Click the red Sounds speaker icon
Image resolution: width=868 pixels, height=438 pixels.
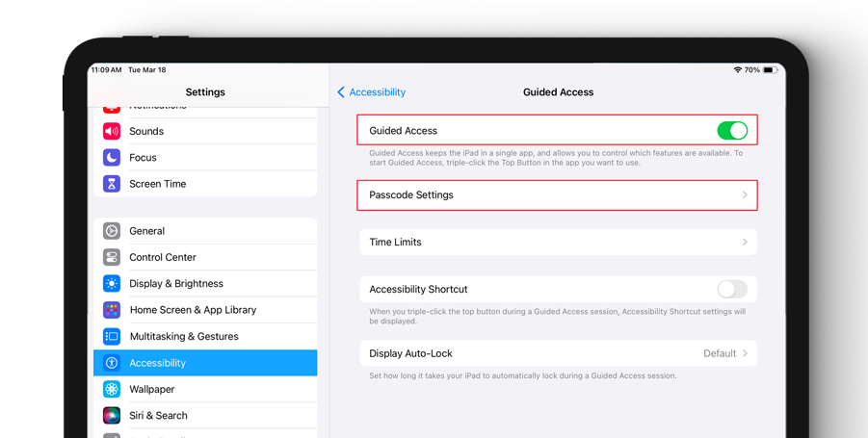pyautogui.click(x=112, y=131)
